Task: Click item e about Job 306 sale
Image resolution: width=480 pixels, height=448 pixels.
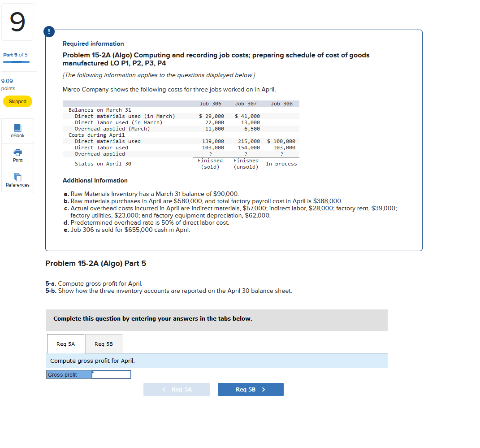Action: (x=127, y=230)
